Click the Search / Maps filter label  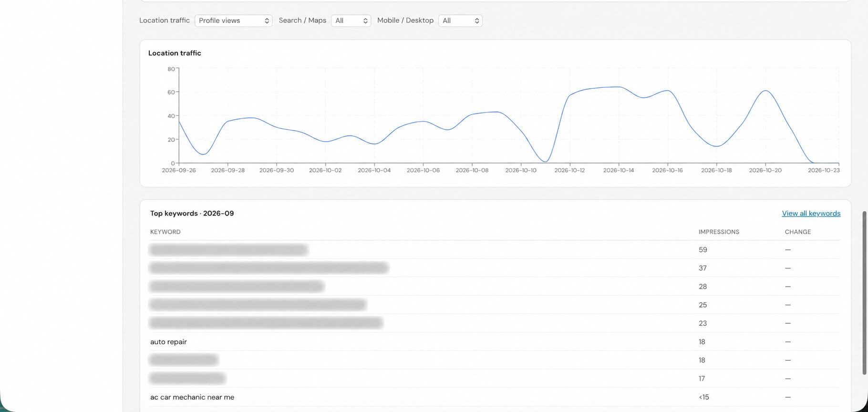click(x=302, y=21)
